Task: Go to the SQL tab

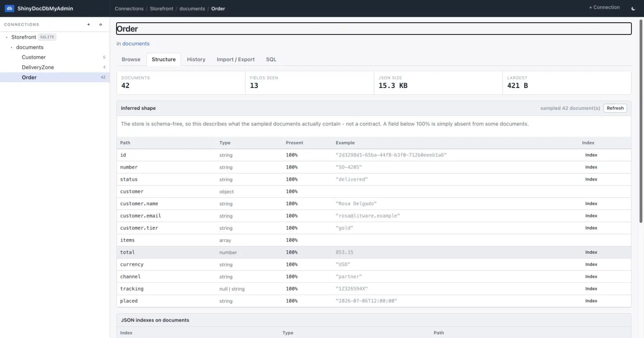Action: (271, 59)
